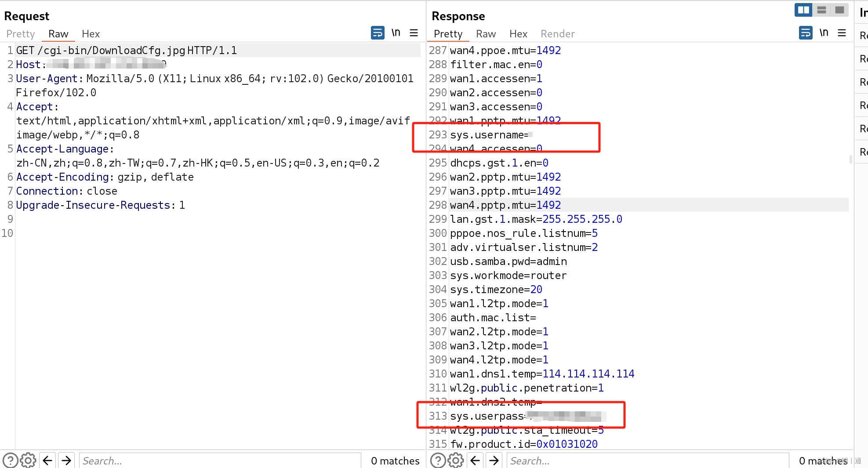Click pppoe.nos_rule.listnum=5 line

click(524, 233)
